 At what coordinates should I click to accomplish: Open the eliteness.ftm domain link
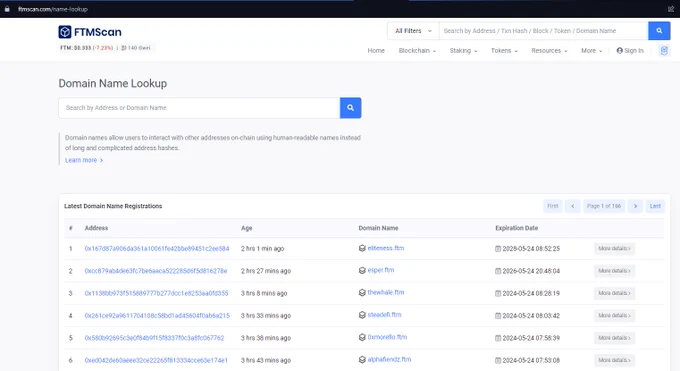[386, 248]
